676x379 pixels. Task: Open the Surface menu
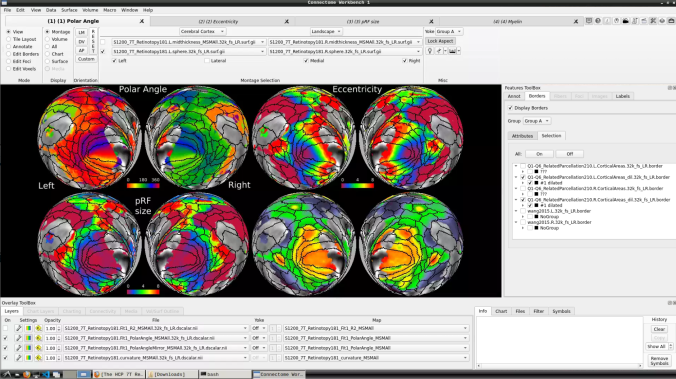(x=69, y=10)
